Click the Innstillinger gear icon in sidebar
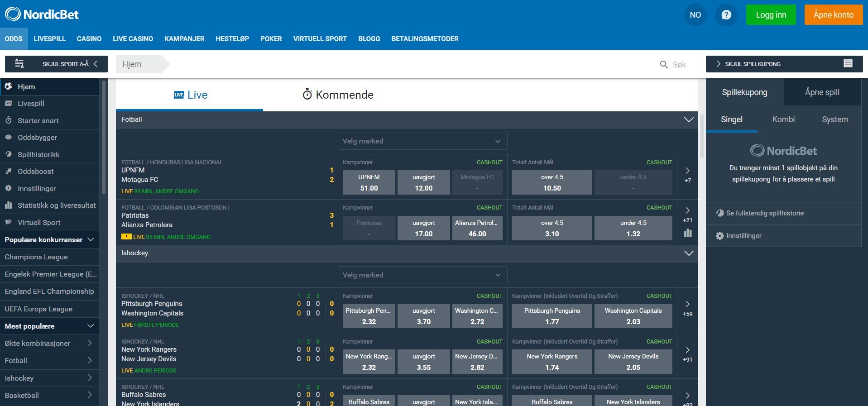Viewport: 868px width, 406px height. 9,188
